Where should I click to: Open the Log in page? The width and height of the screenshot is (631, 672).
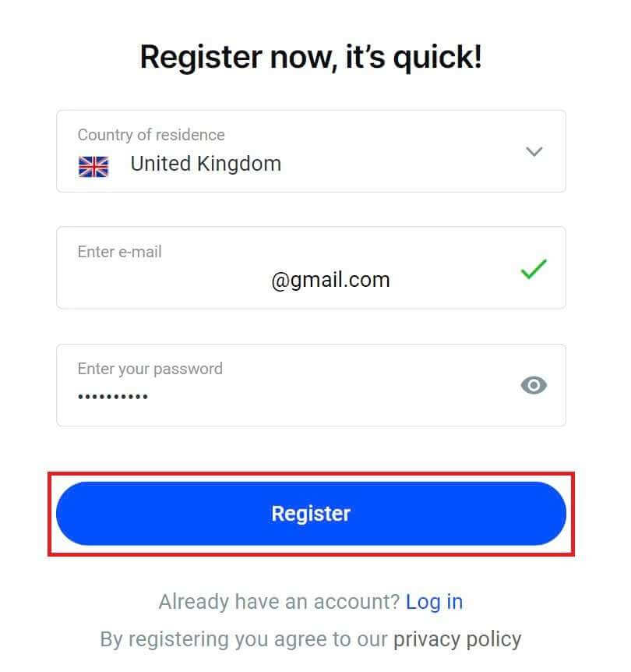tap(435, 601)
